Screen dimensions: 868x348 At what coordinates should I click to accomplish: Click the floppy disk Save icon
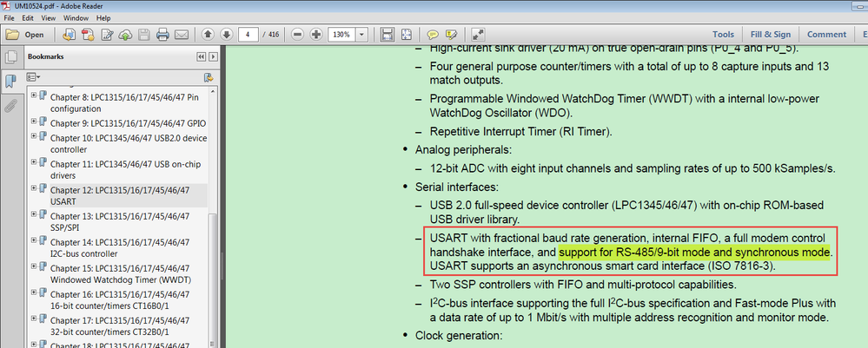144,35
